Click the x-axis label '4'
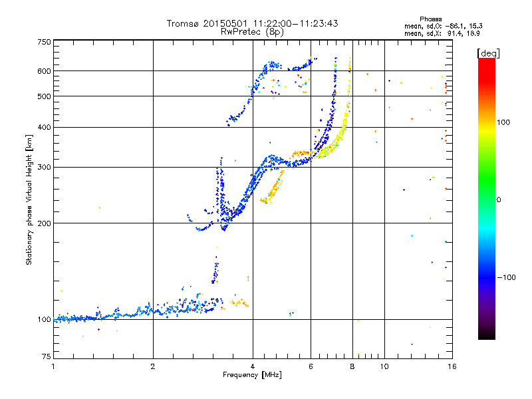This screenshot has height=399, width=532. (x=253, y=366)
